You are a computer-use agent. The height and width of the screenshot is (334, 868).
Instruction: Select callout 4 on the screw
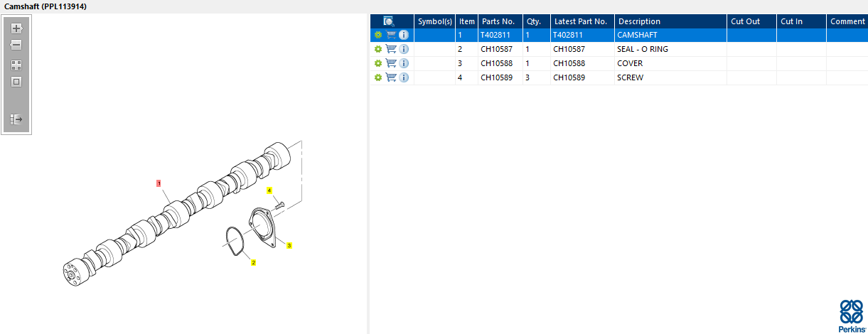coord(269,190)
